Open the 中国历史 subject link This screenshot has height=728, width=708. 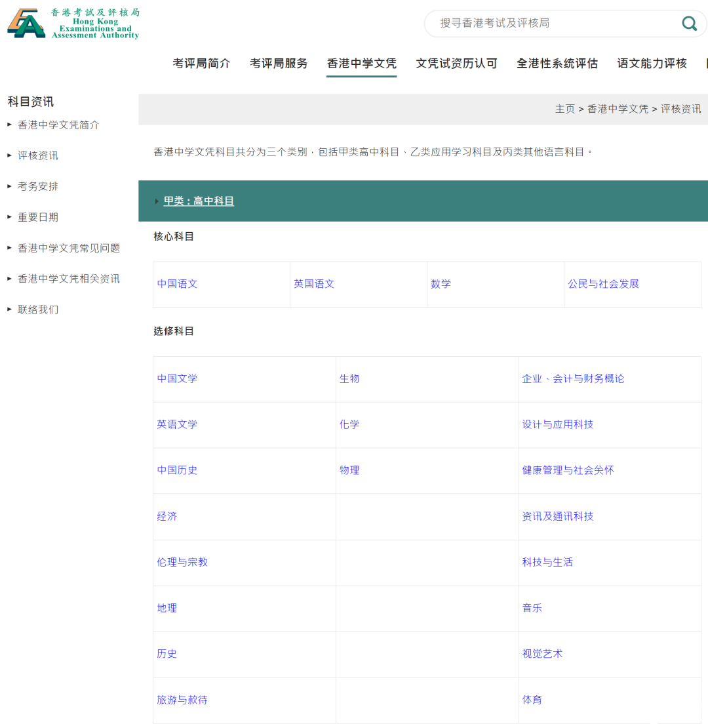tap(177, 470)
